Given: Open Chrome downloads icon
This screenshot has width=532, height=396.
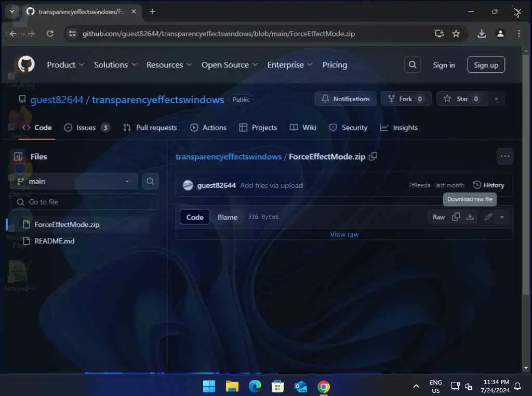Looking at the screenshot, I should click(482, 34).
